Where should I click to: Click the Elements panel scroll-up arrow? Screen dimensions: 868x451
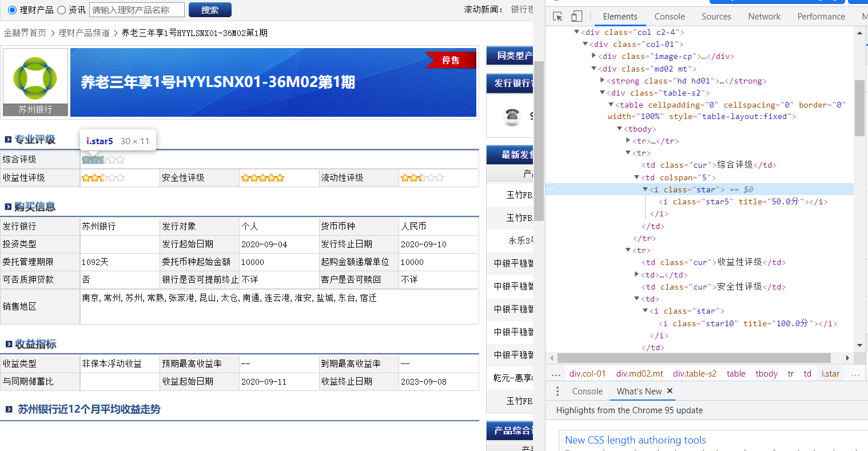tap(859, 33)
